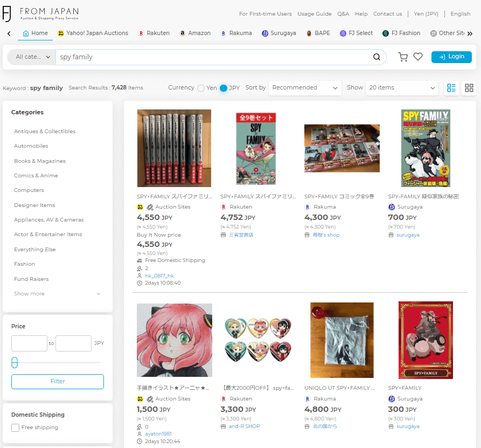Viewport: 481px width, 448px height.
Task: Open the Amazon tab
Action: 195,33
